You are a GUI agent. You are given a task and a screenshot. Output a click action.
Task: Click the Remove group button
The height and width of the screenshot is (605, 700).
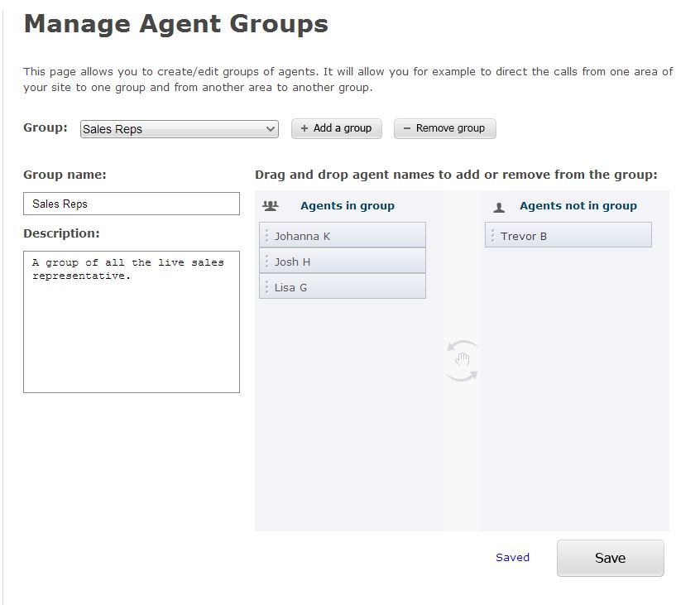[444, 128]
